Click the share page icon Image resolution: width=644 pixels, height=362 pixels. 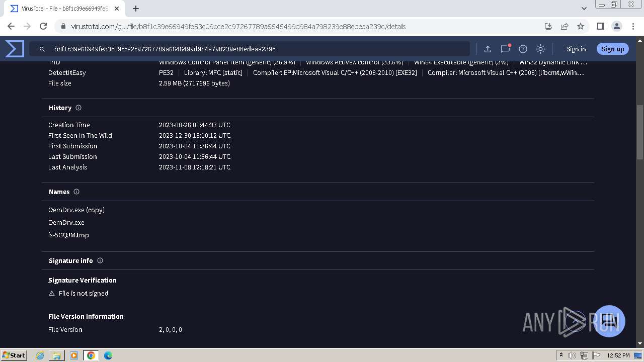click(x=565, y=26)
